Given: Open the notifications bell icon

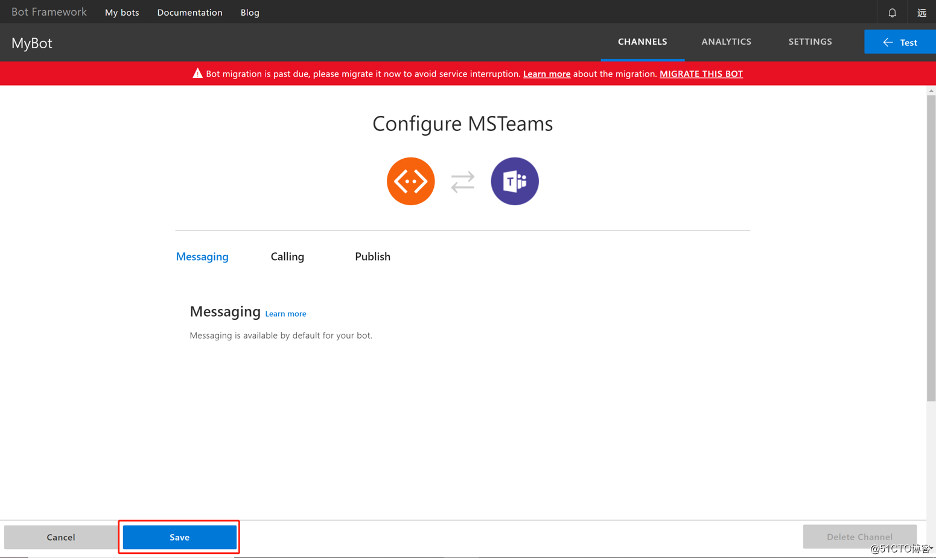Looking at the screenshot, I should tap(892, 12).
